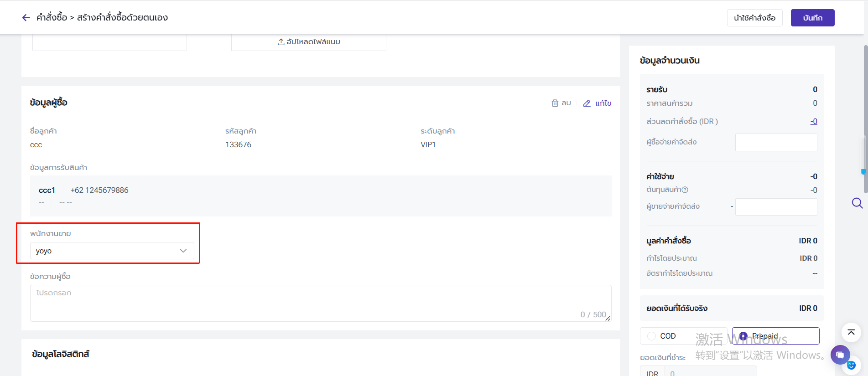
Task: Click the คำสั่งซื้อ breadcrumb
Action: [52, 18]
